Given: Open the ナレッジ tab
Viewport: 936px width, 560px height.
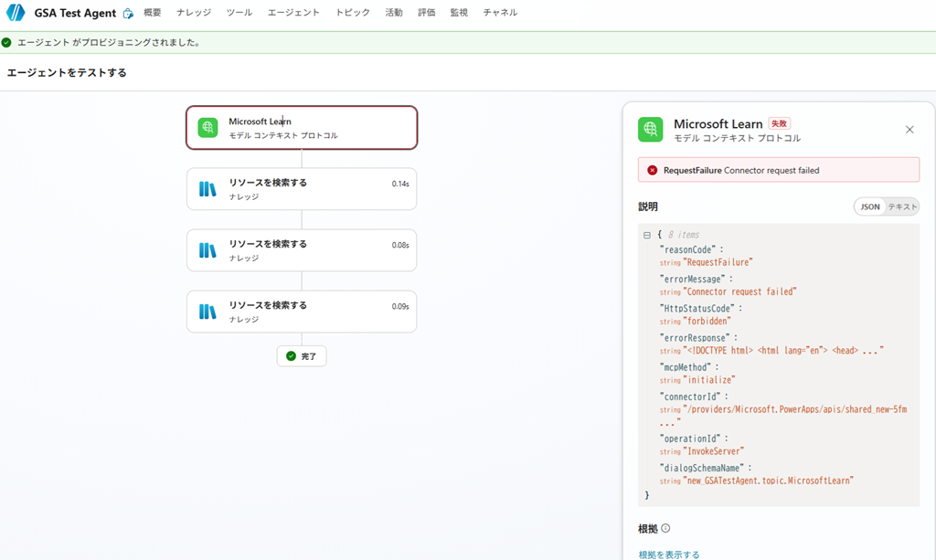Looking at the screenshot, I should pos(194,13).
